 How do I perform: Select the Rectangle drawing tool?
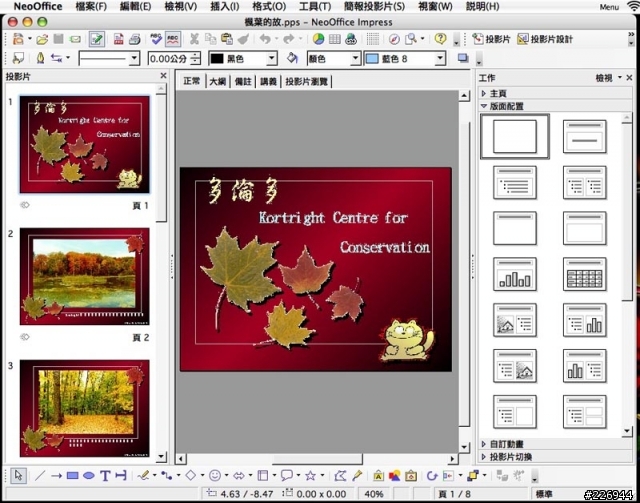pos(72,476)
